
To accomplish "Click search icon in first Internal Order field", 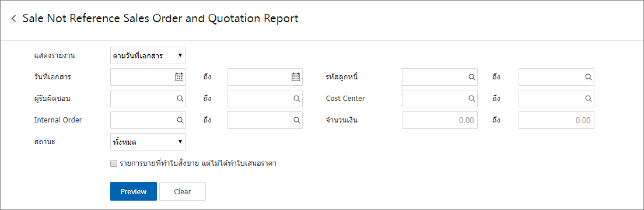I will pos(180,120).
